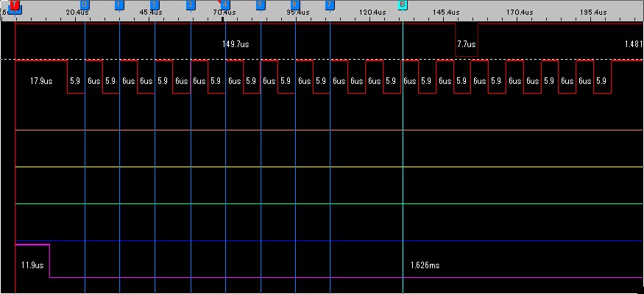Click the 1.626ms low segment on magenta channel
The height and width of the screenshot is (294, 644).
click(x=425, y=265)
